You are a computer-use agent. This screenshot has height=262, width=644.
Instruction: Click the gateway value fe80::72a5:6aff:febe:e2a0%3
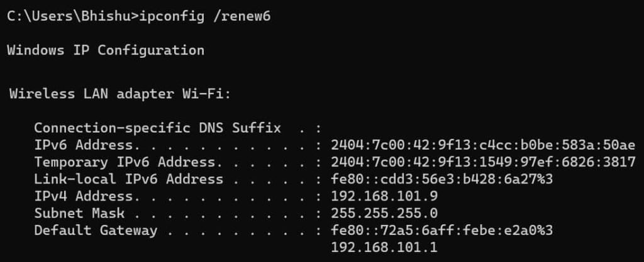442,231
